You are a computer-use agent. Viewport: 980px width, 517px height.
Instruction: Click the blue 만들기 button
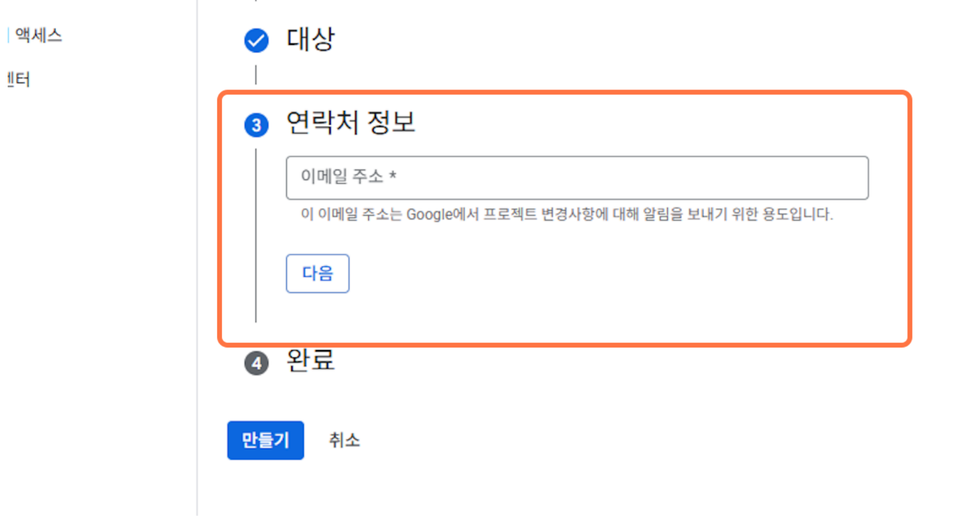click(266, 440)
